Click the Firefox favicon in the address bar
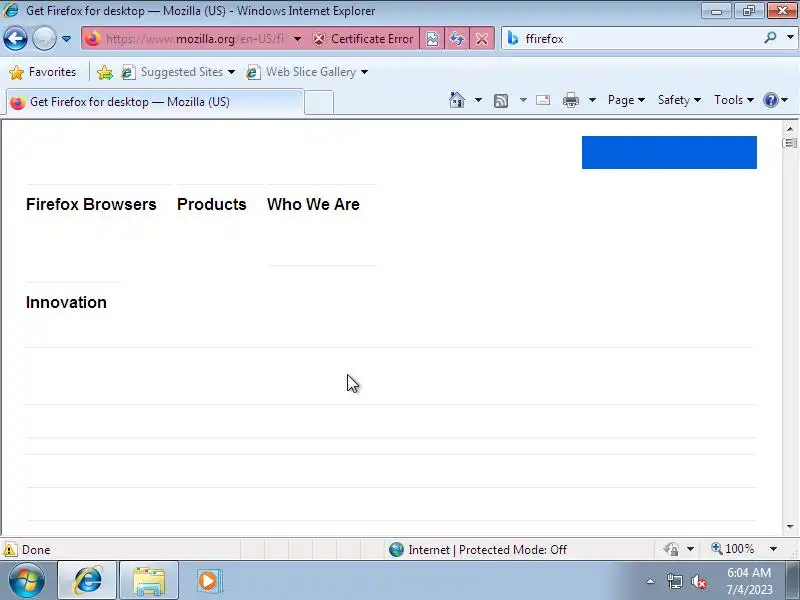The image size is (800, 600). (93, 39)
